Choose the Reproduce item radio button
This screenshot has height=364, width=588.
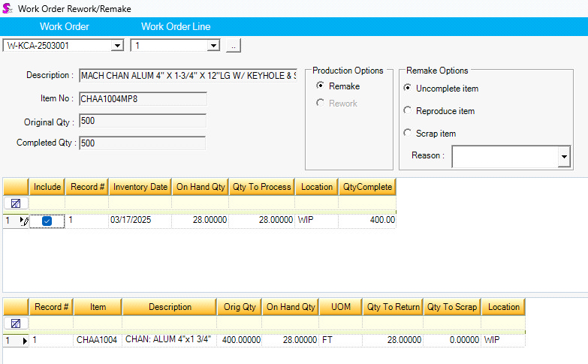[408, 111]
